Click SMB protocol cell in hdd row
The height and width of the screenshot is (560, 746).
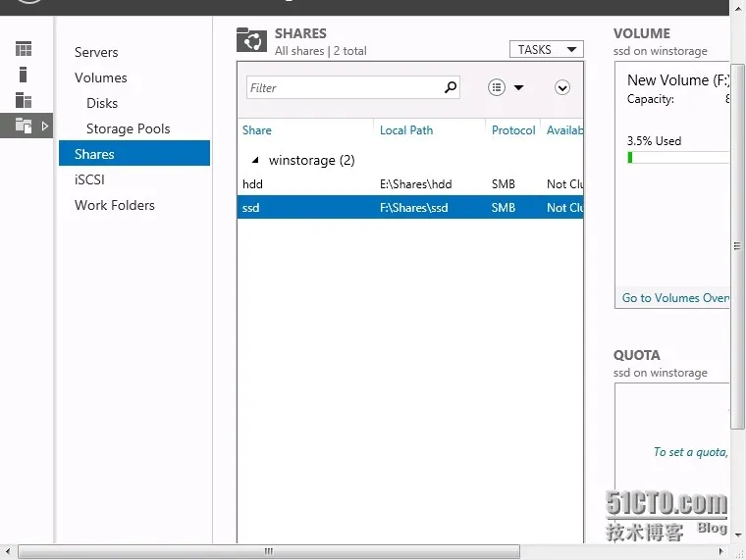click(504, 184)
